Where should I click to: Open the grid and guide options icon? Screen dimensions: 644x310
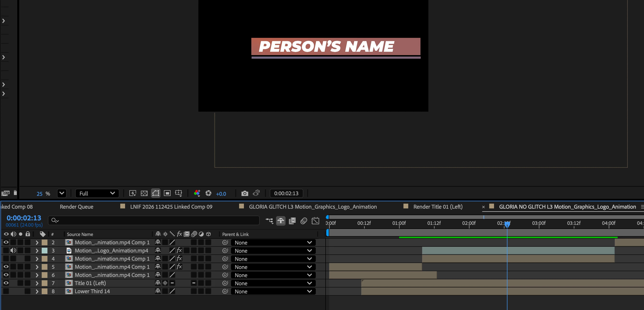pyautogui.click(x=179, y=193)
